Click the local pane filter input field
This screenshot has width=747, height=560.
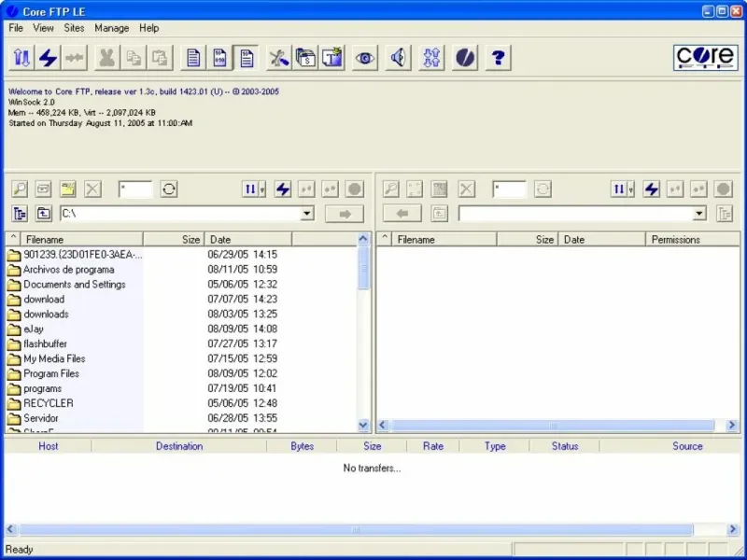[135, 189]
